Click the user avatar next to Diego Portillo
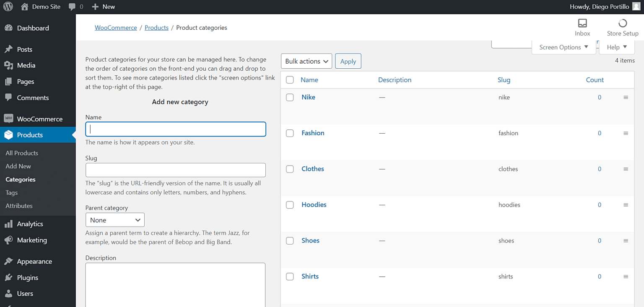The height and width of the screenshot is (307, 644). [x=636, y=7]
